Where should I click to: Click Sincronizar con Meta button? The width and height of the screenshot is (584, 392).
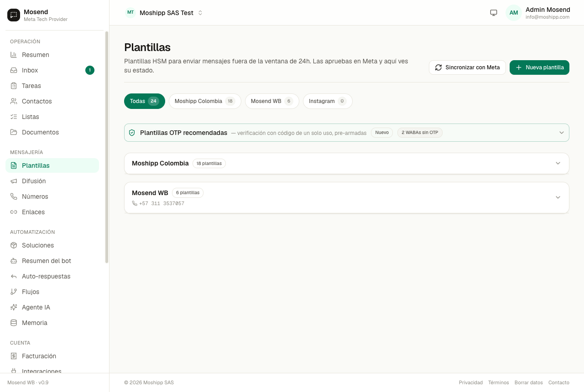[x=467, y=67]
